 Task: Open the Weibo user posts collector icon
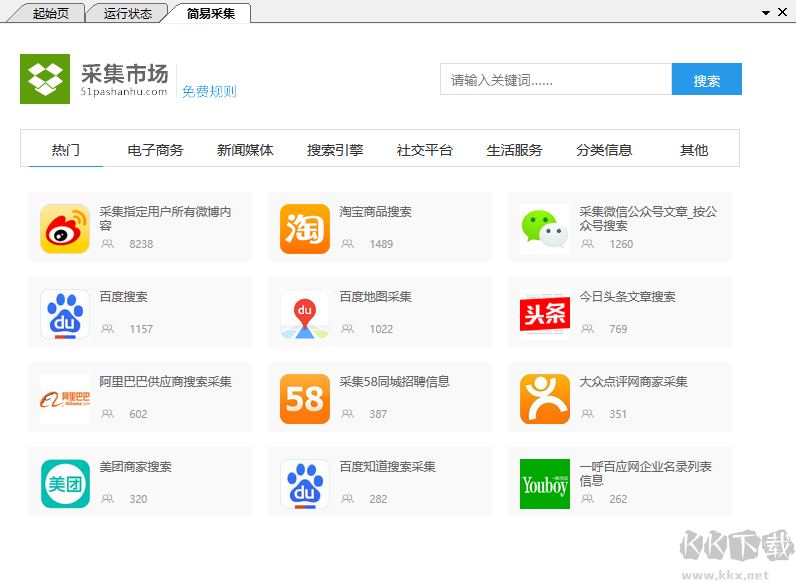coord(65,229)
